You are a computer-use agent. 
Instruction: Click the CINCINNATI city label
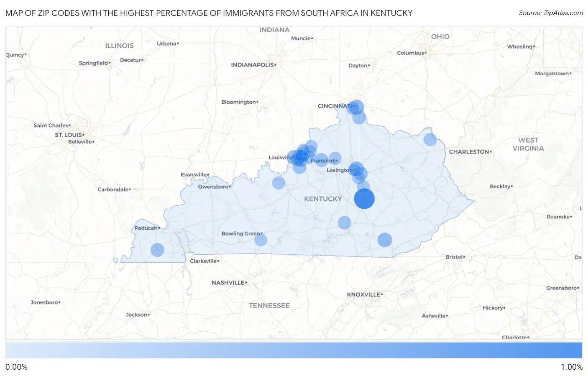pos(335,106)
